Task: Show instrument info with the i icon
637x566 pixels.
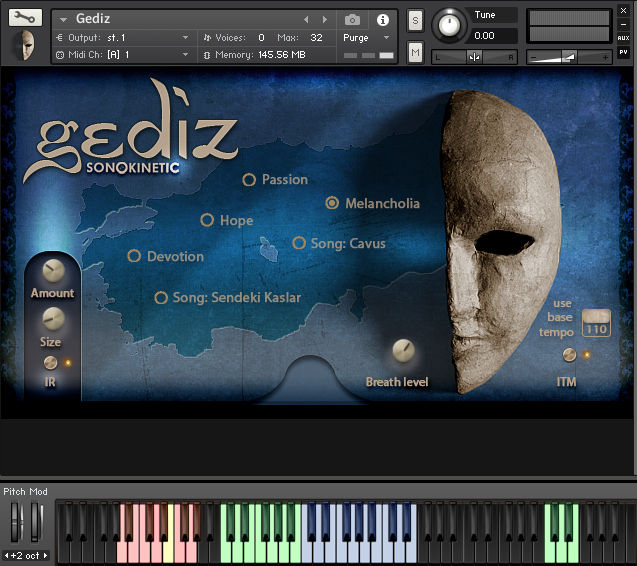Action: (383, 20)
